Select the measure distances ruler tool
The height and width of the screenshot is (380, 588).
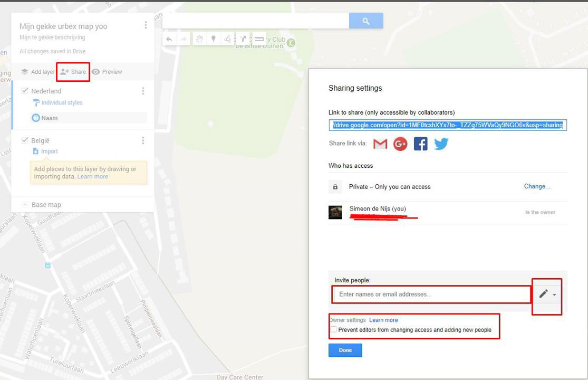[x=259, y=39]
